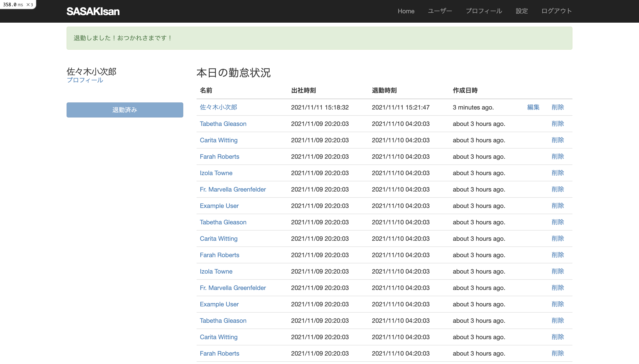
Task: Open the first Tabetha Gleason link
Action: click(x=223, y=124)
